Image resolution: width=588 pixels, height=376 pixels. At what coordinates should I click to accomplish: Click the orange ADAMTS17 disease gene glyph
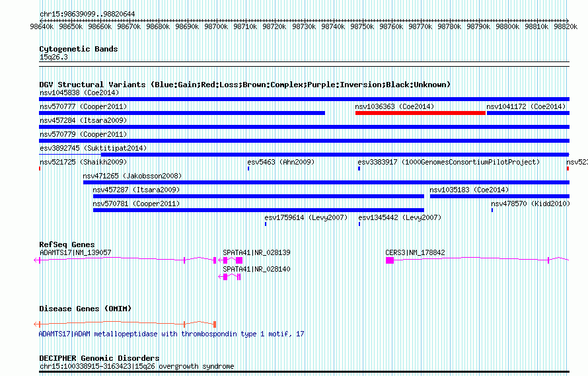(125, 324)
